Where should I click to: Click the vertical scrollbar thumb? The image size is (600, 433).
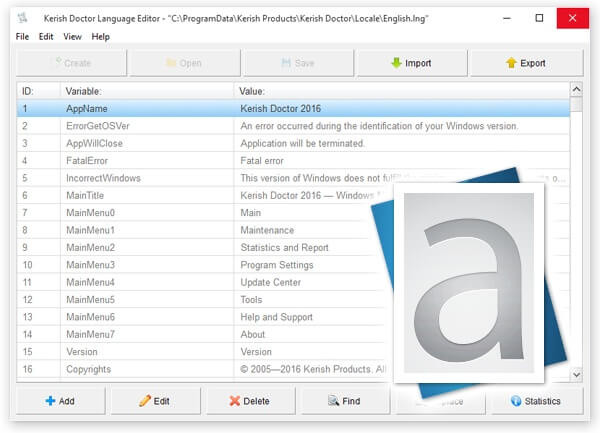point(576,104)
